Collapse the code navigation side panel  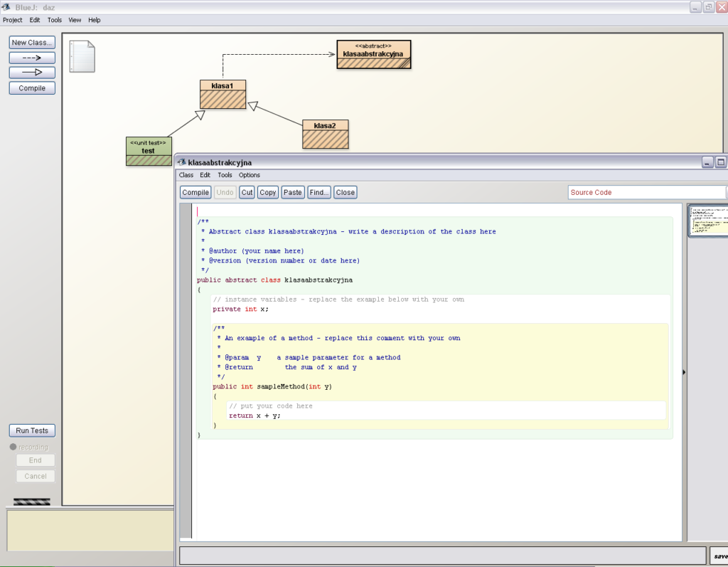tap(684, 371)
